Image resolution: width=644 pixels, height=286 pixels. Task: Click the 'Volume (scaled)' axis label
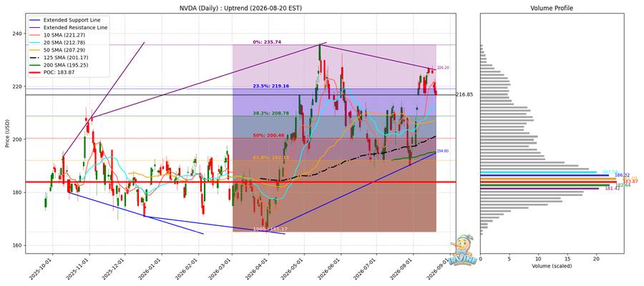coord(552,266)
